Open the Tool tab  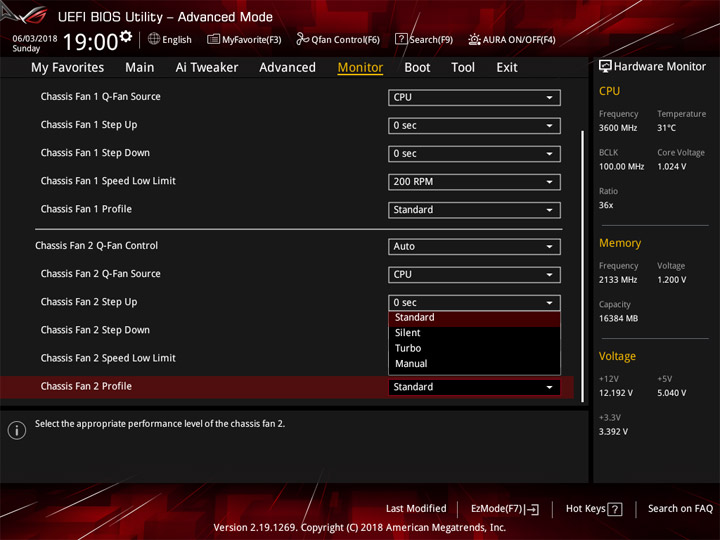(463, 68)
